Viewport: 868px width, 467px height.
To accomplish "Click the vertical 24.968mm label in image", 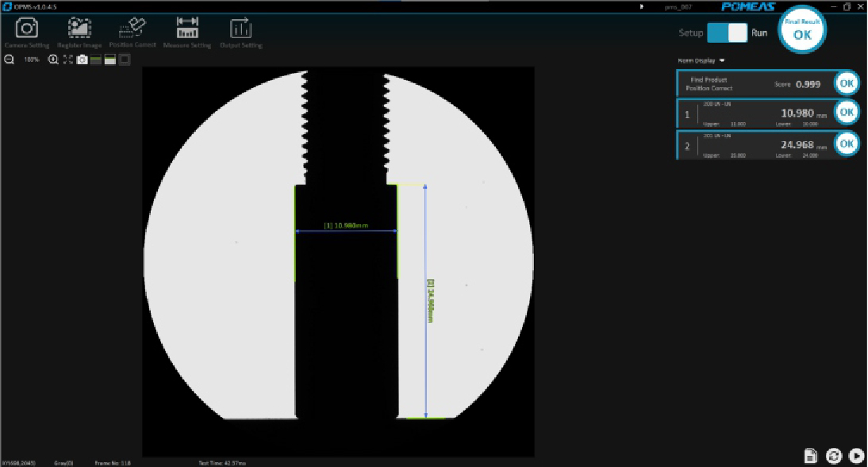I will (431, 300).
